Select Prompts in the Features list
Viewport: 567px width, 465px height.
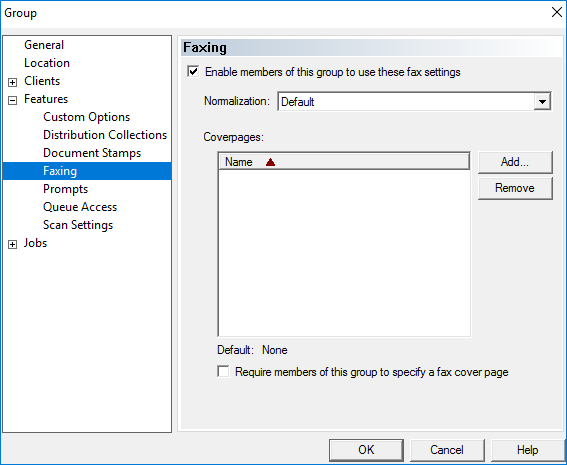(x=65, y=189)
